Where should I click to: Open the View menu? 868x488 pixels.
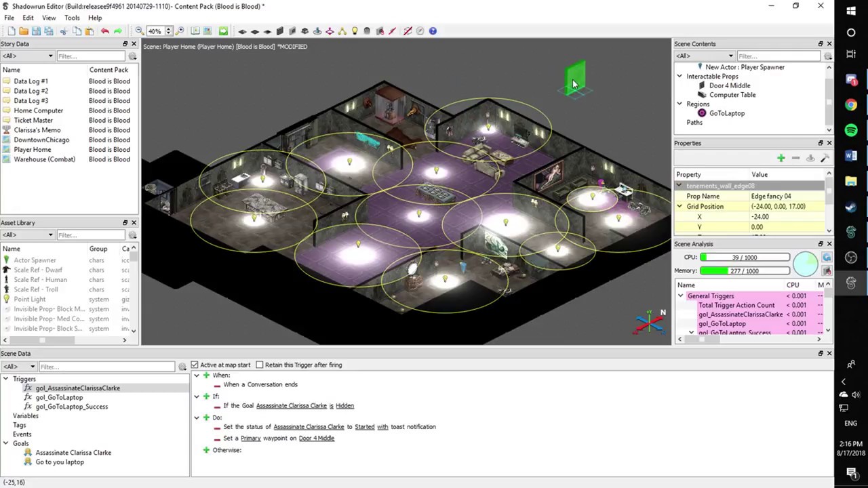pos(49,18)
